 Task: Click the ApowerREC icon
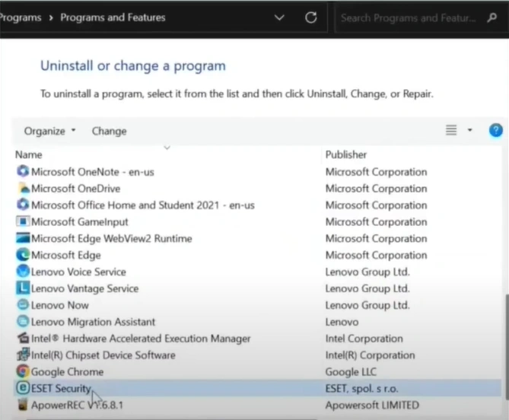pyautogui.click(x=23, y=405)
